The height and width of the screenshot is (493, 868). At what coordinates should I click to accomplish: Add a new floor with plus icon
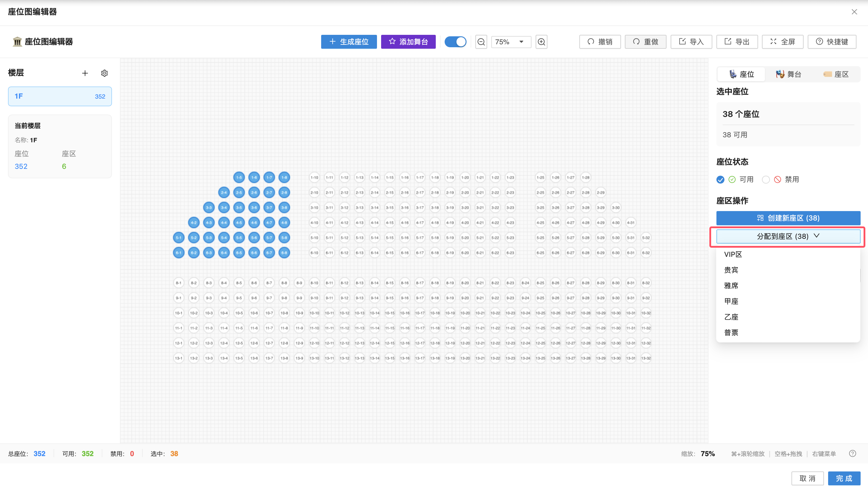tap(85, 73)
